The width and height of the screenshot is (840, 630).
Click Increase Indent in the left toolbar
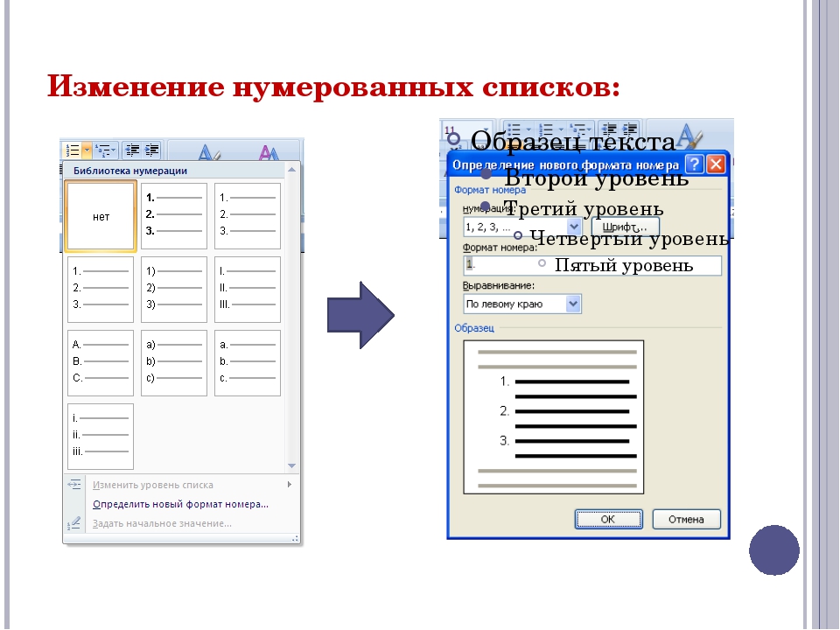click(151, 150)
